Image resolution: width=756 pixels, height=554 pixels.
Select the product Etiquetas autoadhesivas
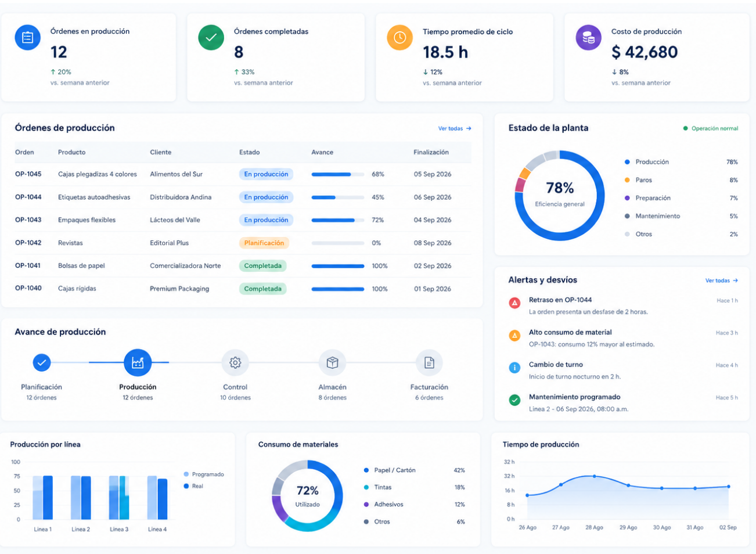pyautogui.click(x=94, y=197)
